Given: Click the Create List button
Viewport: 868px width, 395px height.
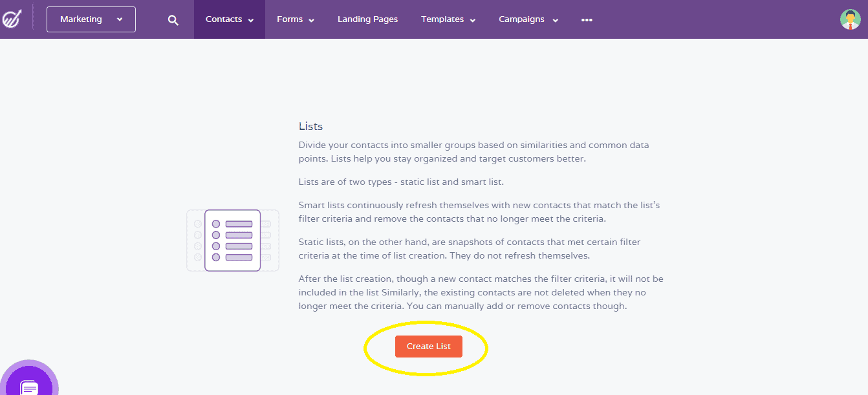Looking at the screenshot, I should coord(428,346).
